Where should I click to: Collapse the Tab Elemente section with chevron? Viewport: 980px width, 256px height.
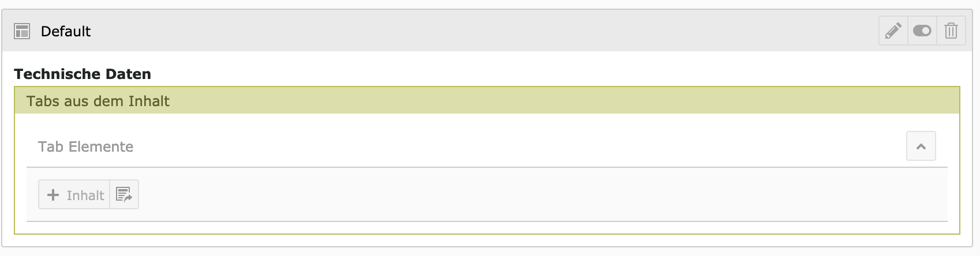[921, 146]
